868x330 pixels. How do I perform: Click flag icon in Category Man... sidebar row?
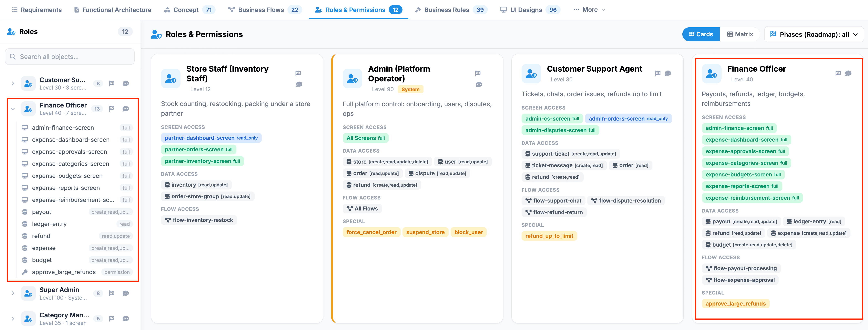(112, 319)
